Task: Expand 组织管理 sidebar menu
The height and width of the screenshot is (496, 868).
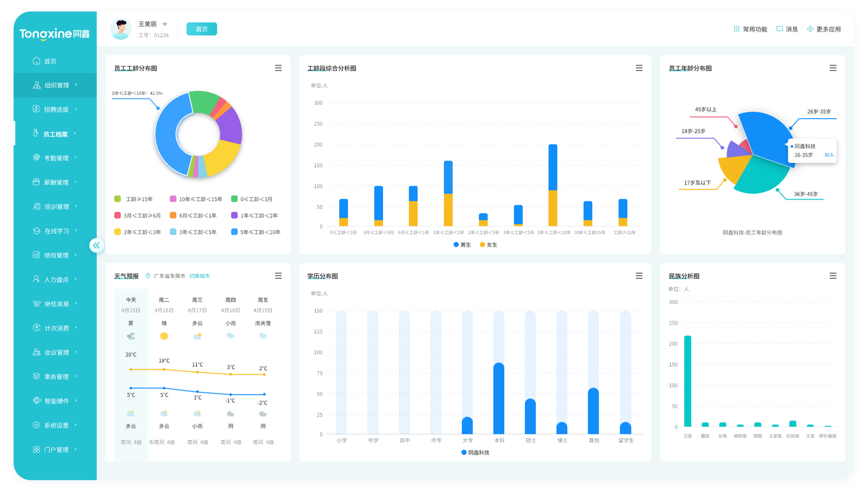Action: pos(56,85)
